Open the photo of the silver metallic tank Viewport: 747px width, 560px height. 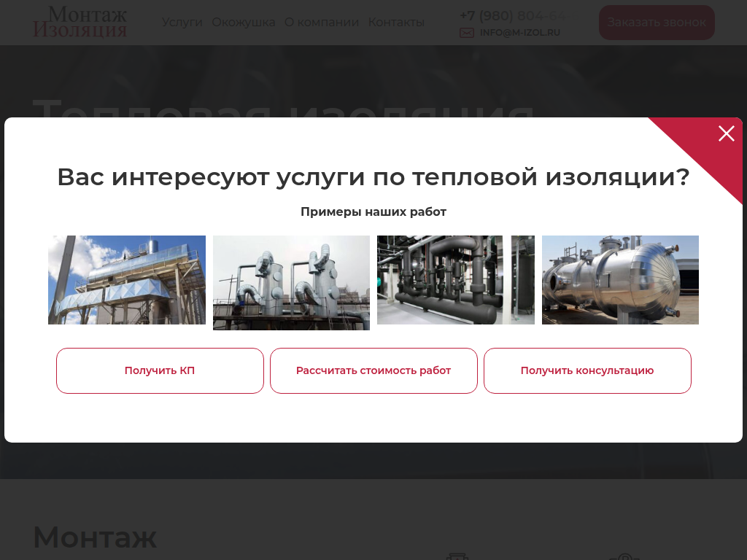pos(620,279)
